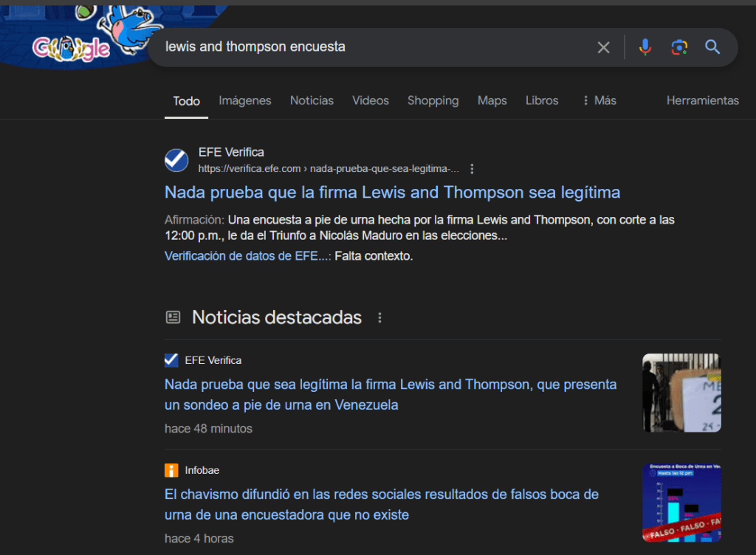Clear the search box with the X icon
The image size is (756, 555).
(x=603, y=47)
